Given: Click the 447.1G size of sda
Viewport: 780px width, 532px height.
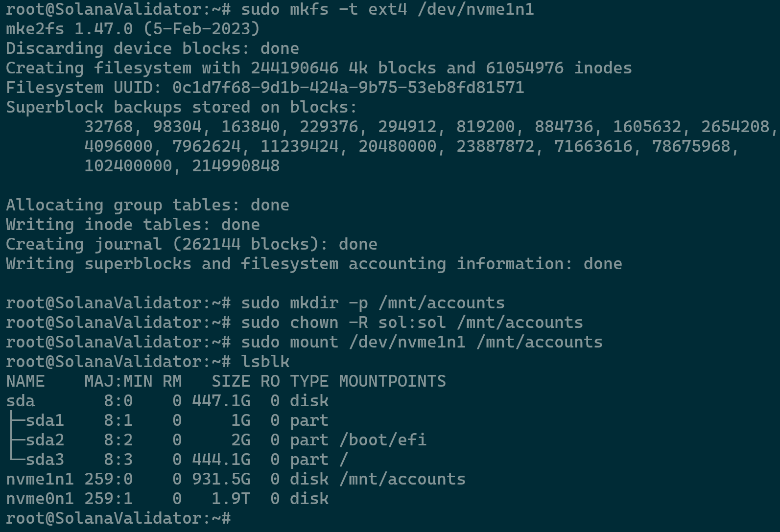Looking at the screenshot, I should (221, 401).
